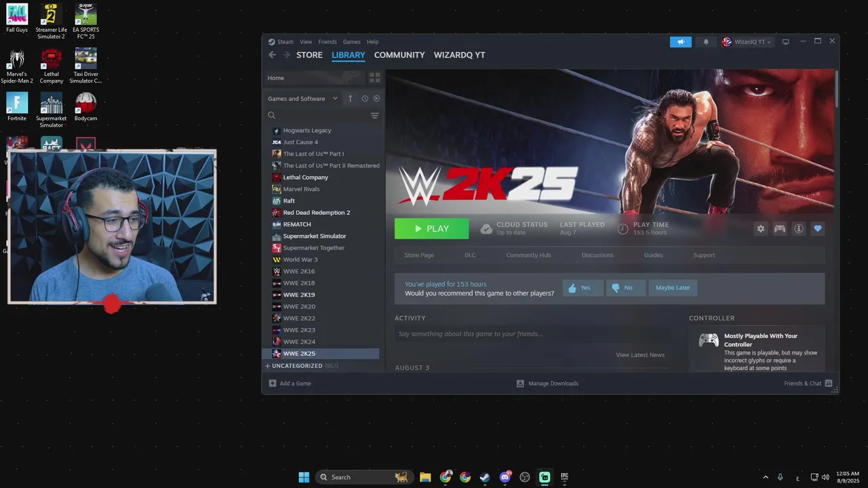
Task: Click the activity post text field
Action: 532,334
